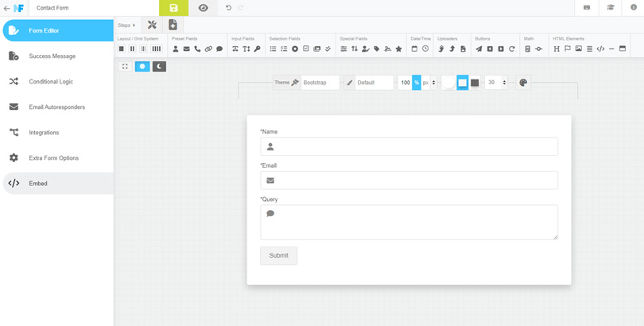Open the Bootstrap theme dropdown

[320, 83]
